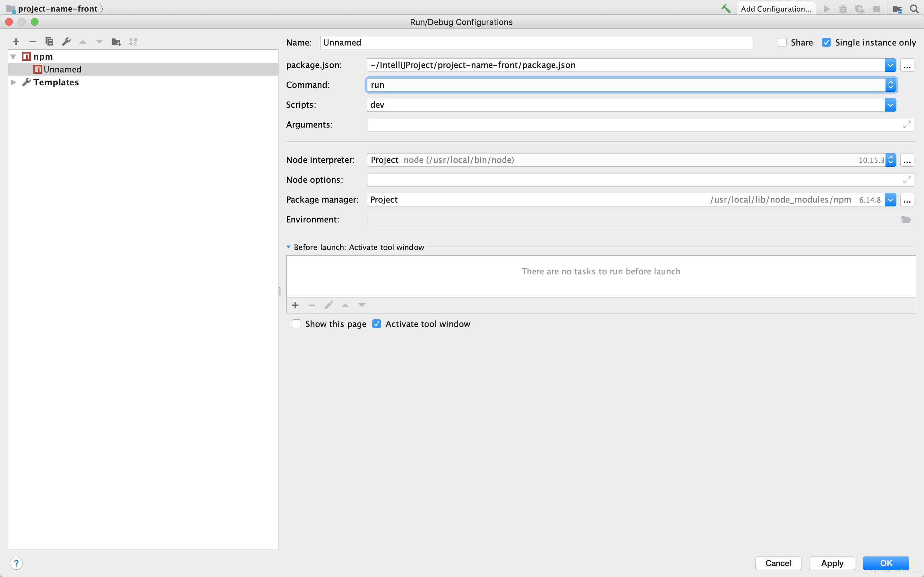Expand the Scripts dropdown to select script
This screenshot has width=924, height=577.
891,105
